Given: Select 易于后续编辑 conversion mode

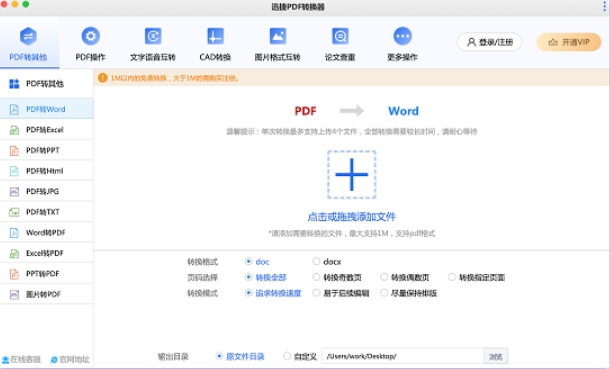Looking at the screenshot, I should pos(316,293).
